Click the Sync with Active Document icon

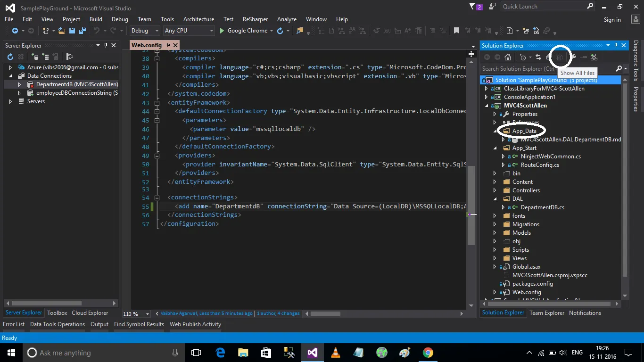(x=538, y=57)
